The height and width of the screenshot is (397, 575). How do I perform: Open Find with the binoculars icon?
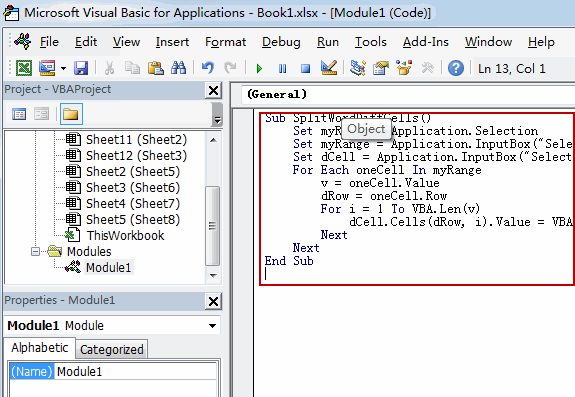click(x=179, y=68)
